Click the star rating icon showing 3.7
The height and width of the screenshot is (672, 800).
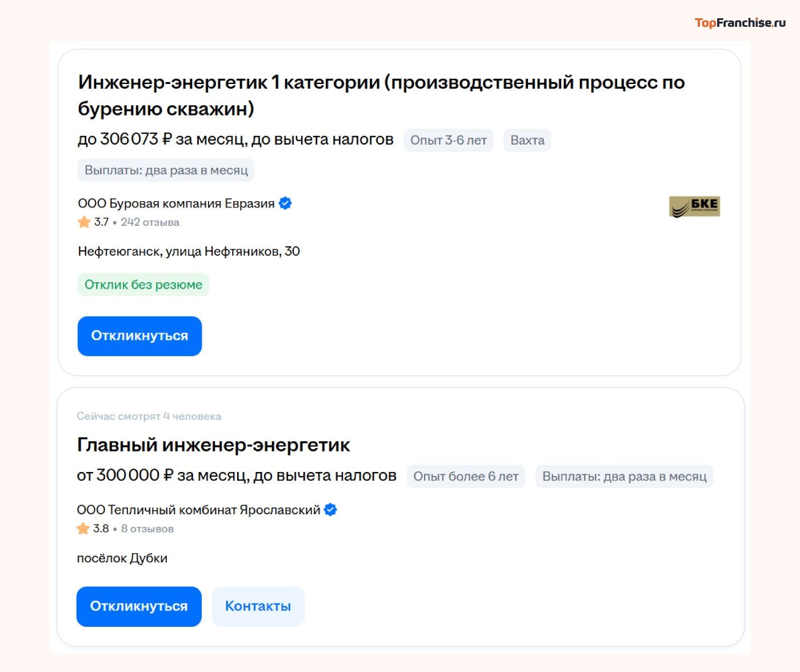[85, 222]
